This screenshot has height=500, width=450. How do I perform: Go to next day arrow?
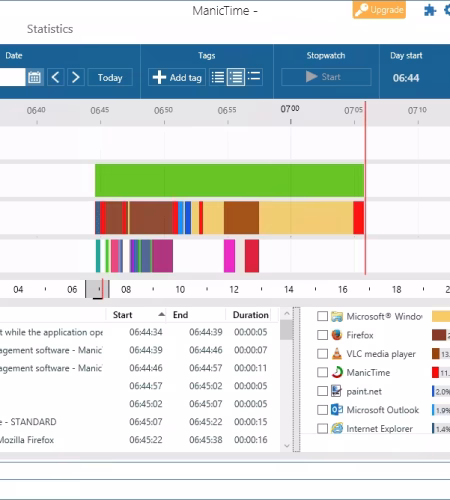click(76, 77)
